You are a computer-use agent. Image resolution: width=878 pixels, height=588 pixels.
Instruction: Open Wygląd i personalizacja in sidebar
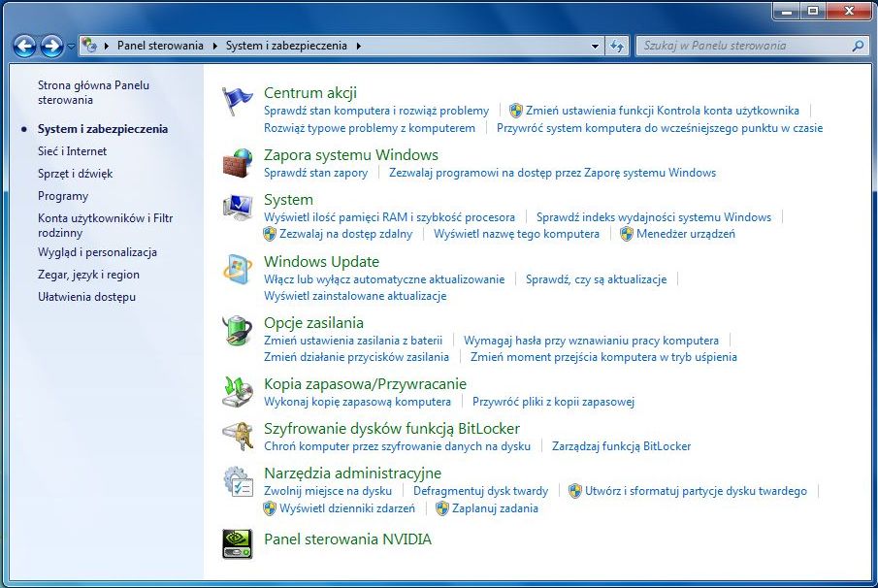[x=97, y=252]
